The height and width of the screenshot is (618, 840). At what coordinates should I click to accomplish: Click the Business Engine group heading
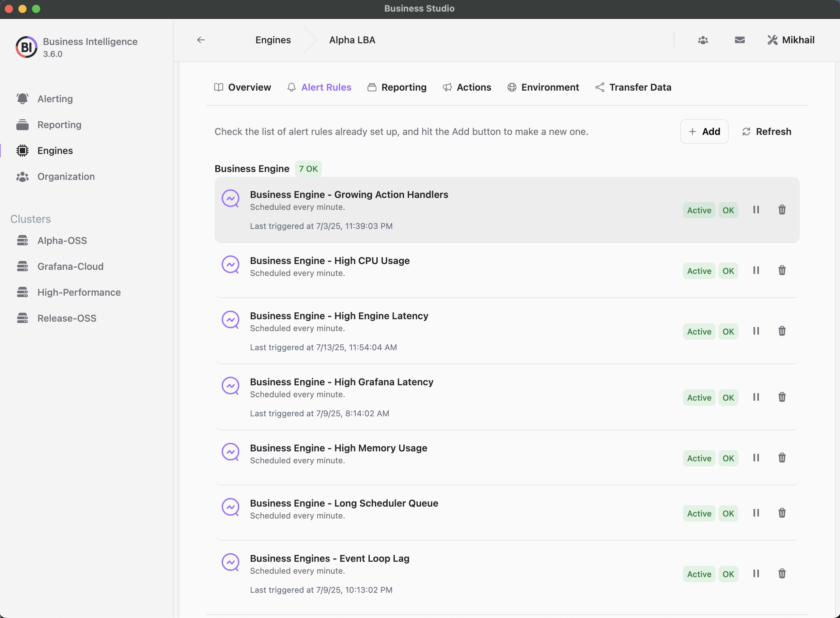[x=252, y=169]
